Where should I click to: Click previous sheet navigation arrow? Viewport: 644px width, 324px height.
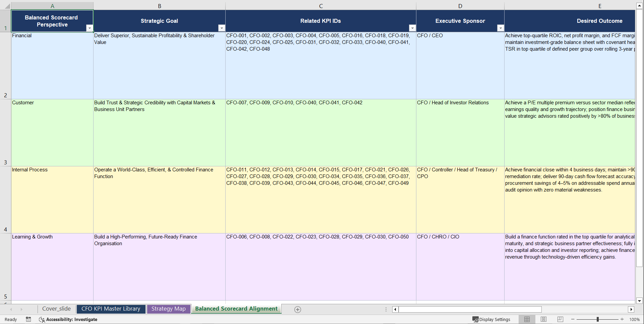[x=11, y=309]
